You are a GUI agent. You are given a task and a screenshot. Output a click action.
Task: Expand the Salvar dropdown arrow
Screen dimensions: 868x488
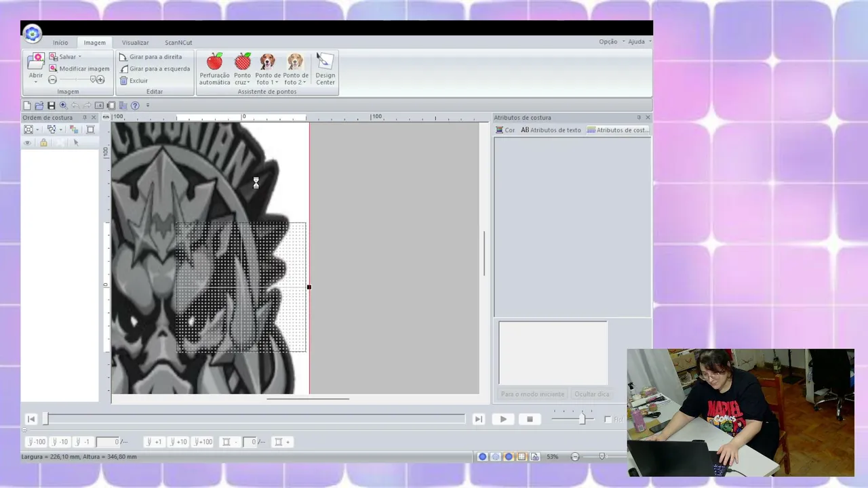pyautogui.click(x=79, y=57)
